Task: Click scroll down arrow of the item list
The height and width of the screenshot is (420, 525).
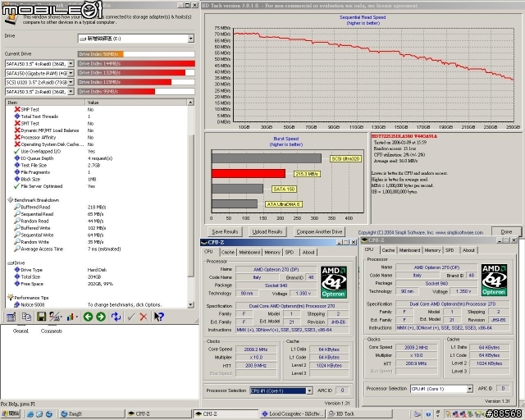Action: point(190,305)
